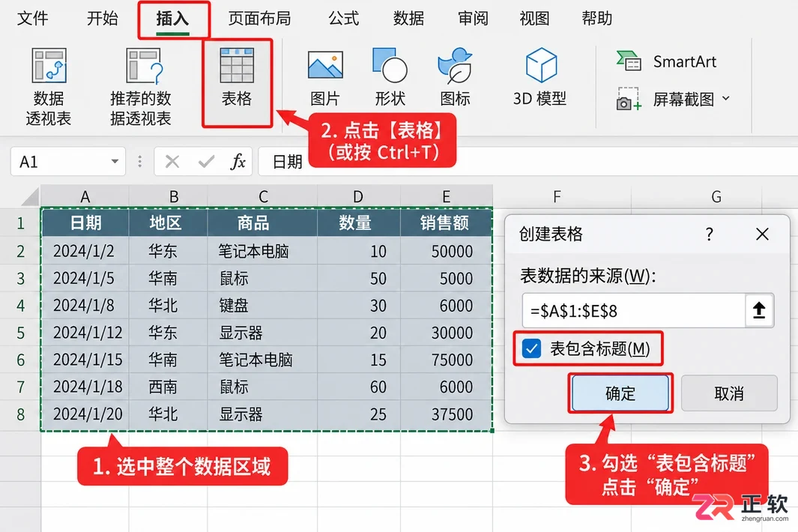The image size is (798, 532).
Task: Insert a 3D 模型
Action: pyautogui.click(x=540, y=76)
